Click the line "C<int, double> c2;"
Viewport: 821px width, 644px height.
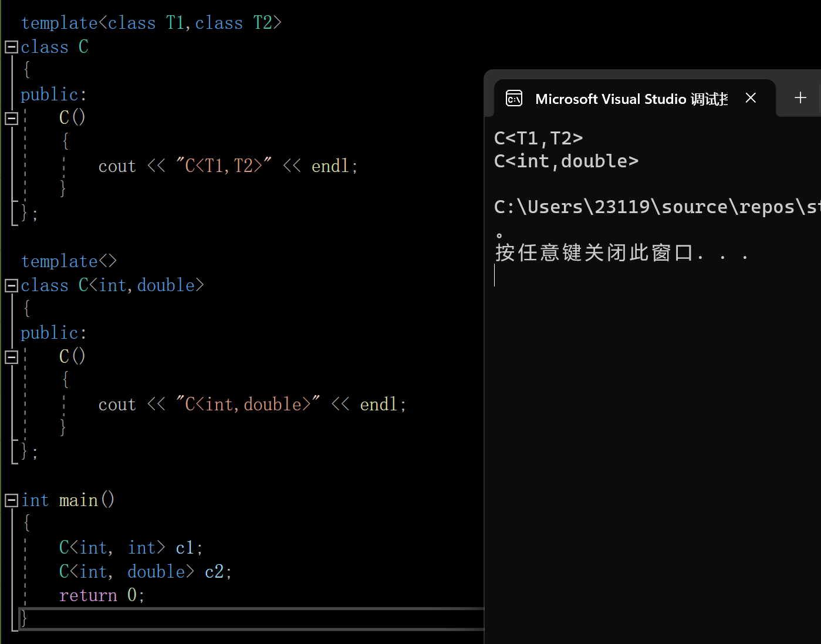click(x=146, y=572)
